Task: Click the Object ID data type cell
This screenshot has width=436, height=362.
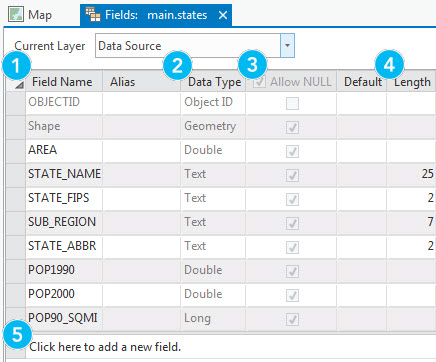Action: pos(213,103)
